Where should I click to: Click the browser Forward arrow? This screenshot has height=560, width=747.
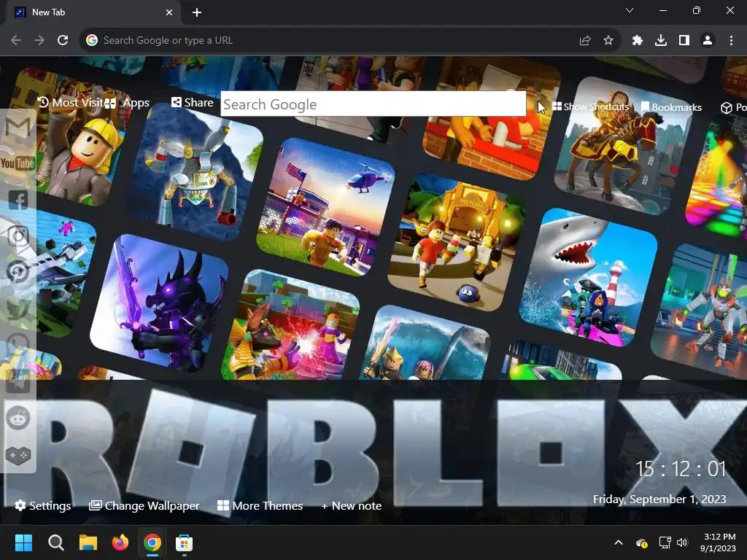point(39,41)
